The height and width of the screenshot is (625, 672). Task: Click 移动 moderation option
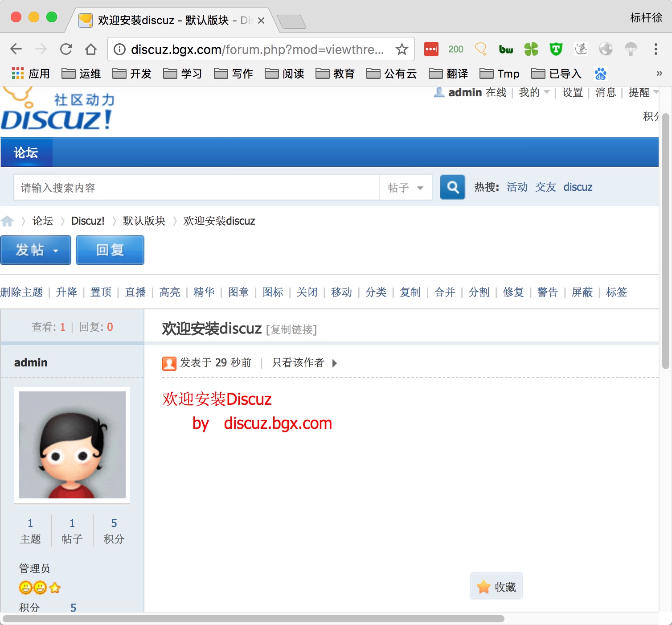[341, 292]
